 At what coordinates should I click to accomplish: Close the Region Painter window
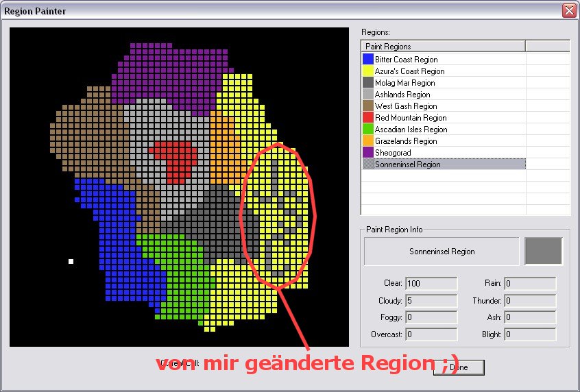(568, 11)
